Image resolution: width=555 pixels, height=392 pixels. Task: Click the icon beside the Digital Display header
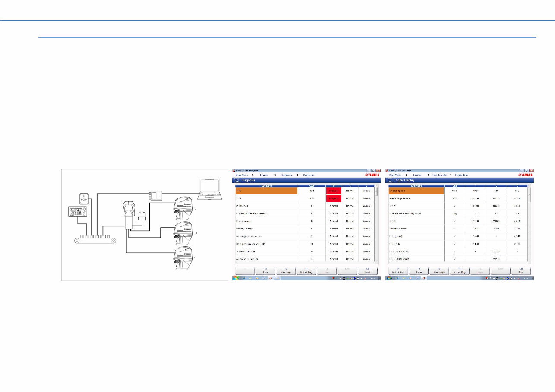[390, 180]
